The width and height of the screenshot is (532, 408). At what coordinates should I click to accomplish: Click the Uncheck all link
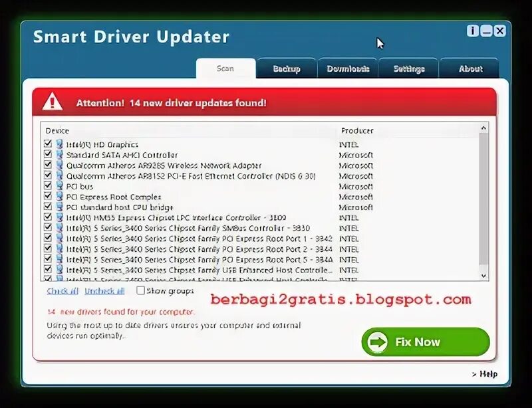click(104, 291)
